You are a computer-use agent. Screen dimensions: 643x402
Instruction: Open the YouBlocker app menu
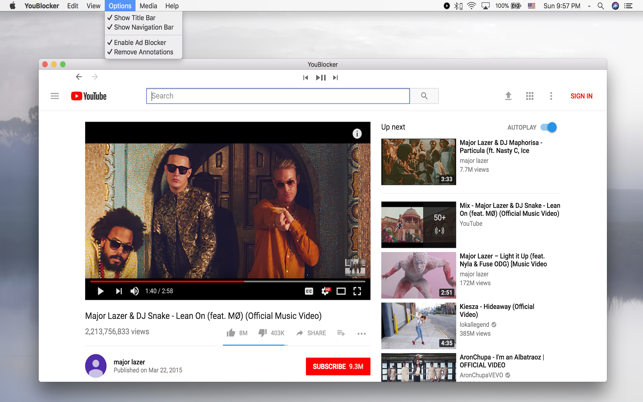(x=41, y=6)
